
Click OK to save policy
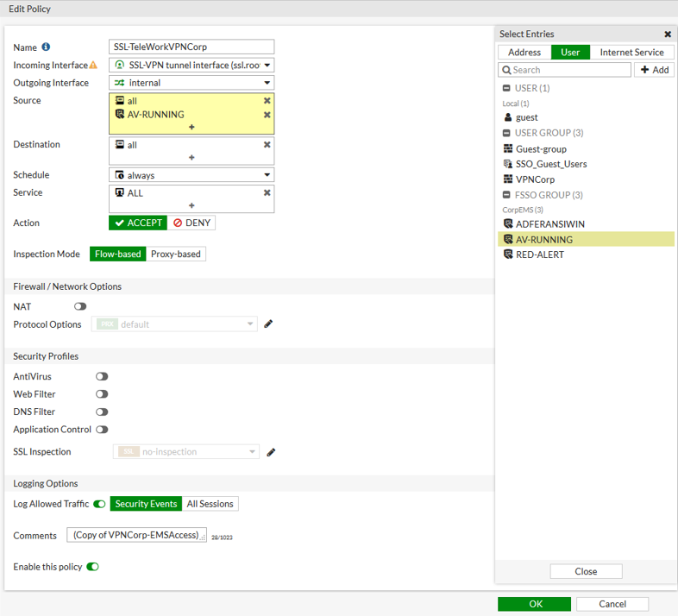[535, 604]
